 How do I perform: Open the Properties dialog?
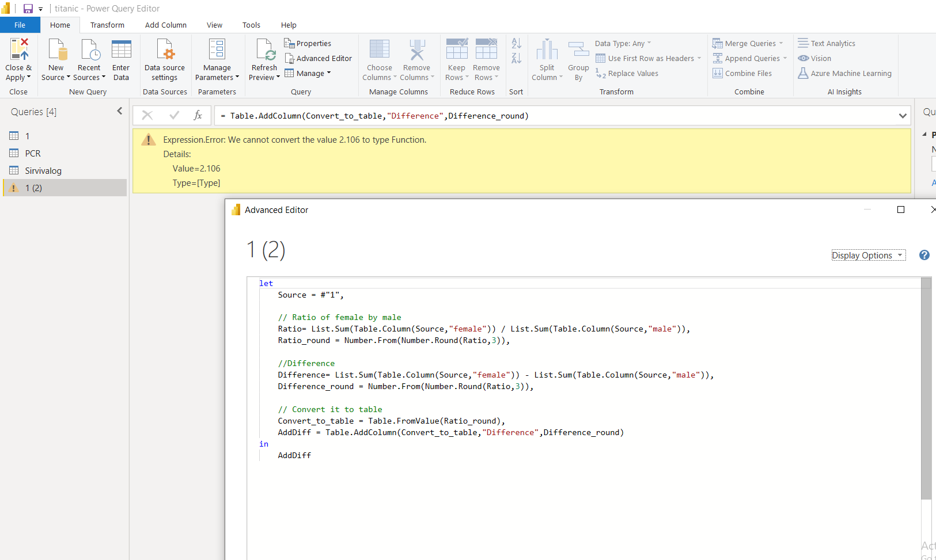308,43
